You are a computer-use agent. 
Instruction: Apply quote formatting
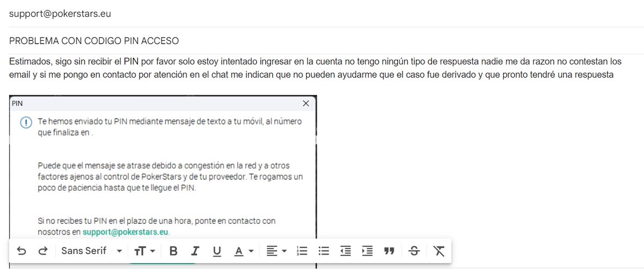pos(390,251)
